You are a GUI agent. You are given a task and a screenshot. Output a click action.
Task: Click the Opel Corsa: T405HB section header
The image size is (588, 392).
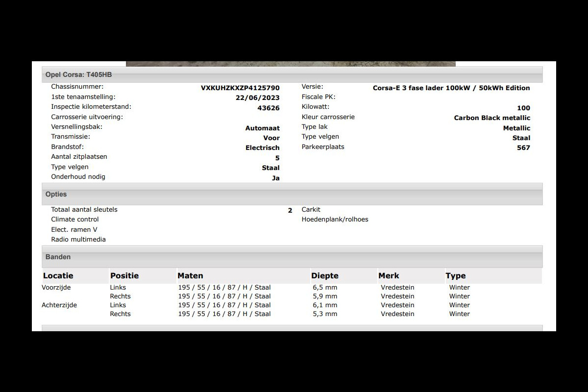78,74
